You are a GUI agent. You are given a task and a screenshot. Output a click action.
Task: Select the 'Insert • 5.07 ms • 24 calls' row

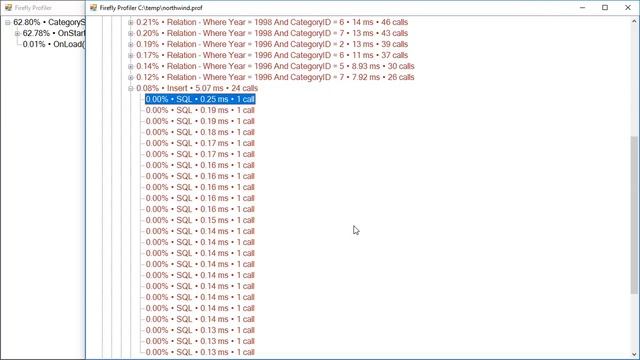pyautogui.click(x=197, y=88)
